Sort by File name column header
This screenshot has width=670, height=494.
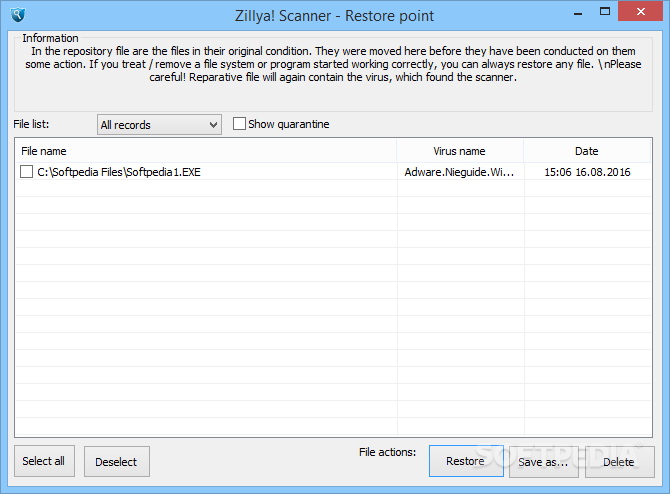[206, 151]
